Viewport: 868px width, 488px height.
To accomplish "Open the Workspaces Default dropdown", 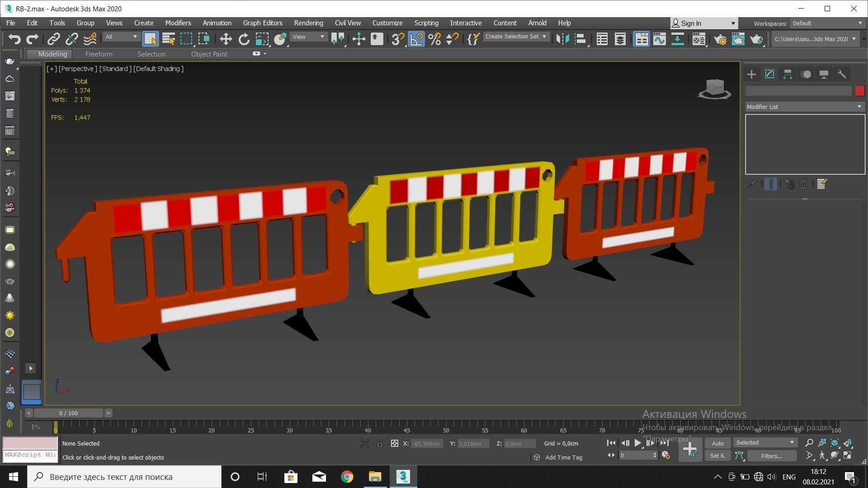I will [827, 23].
